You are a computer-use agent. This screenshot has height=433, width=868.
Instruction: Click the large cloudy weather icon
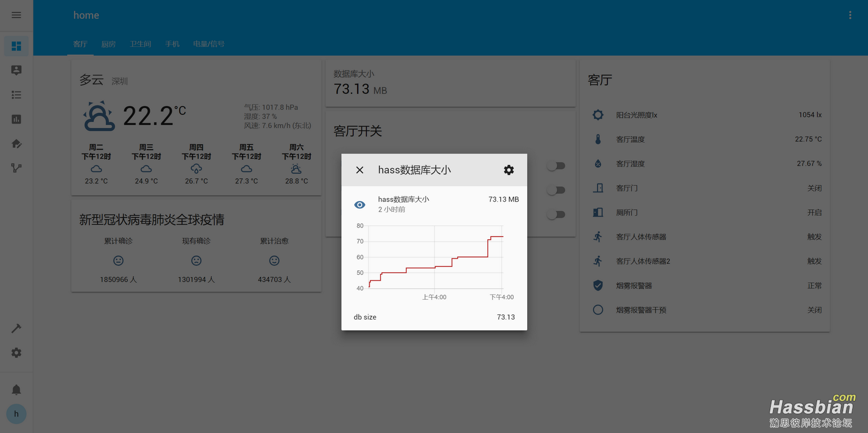pos(99,116)
